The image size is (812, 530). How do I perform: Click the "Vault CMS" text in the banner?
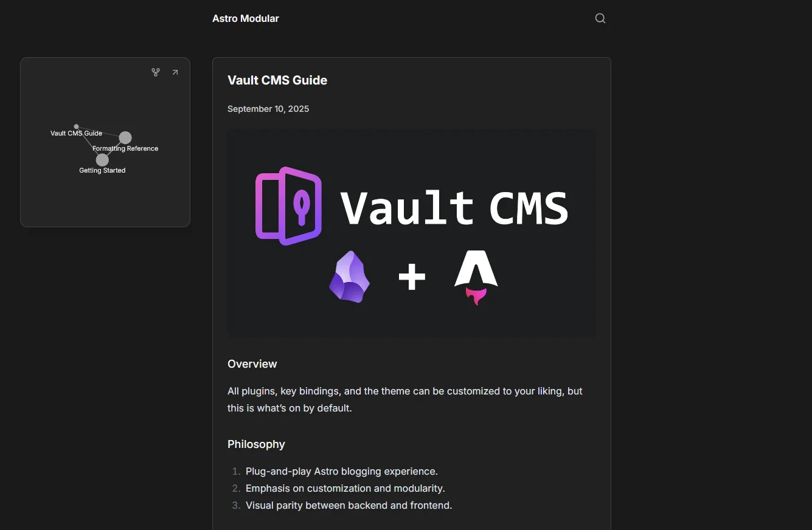point(454,208)
